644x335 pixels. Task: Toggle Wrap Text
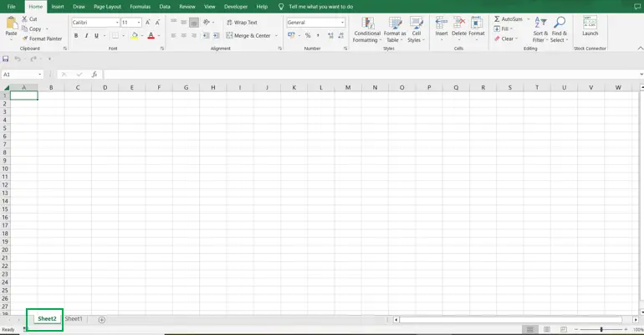(242, 23)
